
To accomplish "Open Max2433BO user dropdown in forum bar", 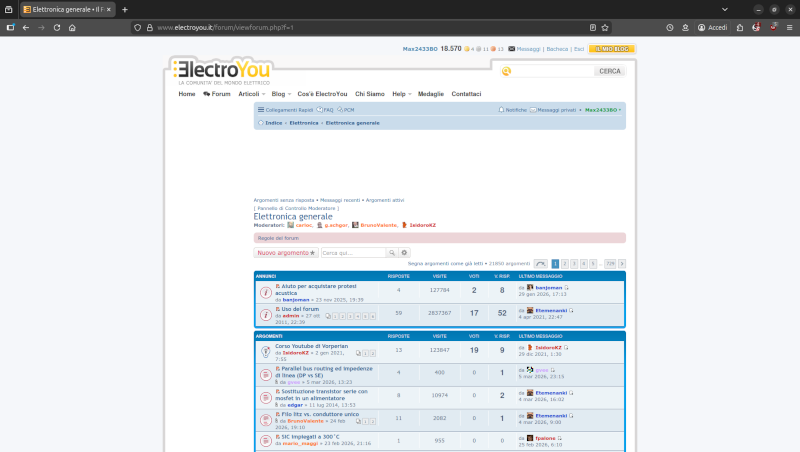I will pyautogui.click(x=603, y=109).
